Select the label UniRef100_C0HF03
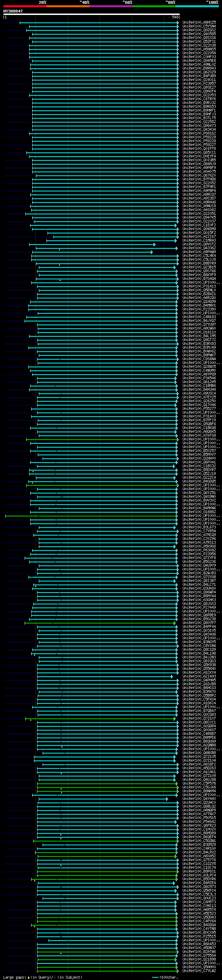 pos(199,57)
